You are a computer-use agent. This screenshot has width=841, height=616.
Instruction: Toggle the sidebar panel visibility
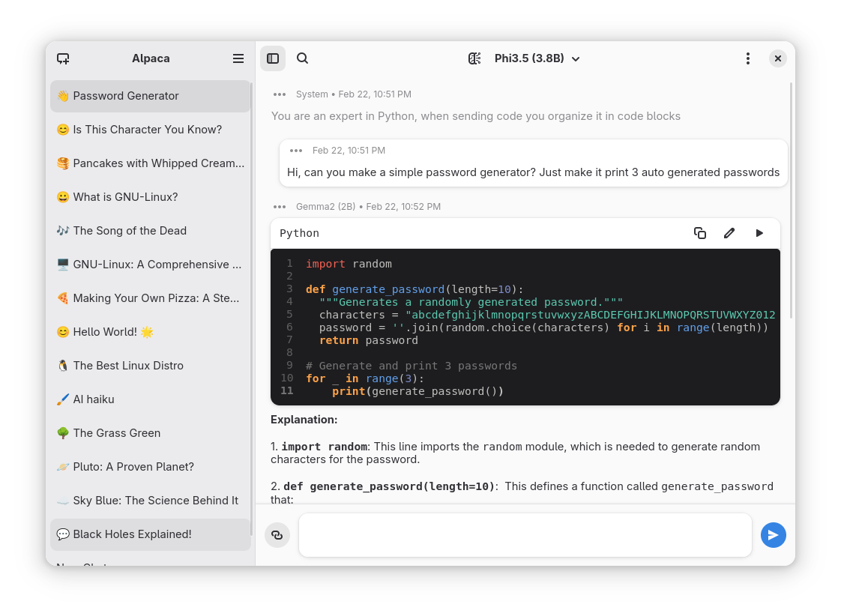coord(273,58)
